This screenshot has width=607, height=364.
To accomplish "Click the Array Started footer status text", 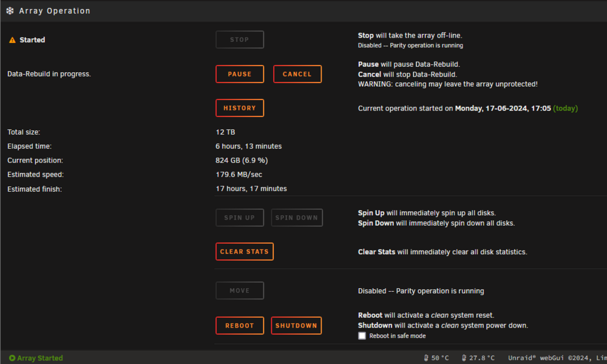I will [x=40, y=358].
